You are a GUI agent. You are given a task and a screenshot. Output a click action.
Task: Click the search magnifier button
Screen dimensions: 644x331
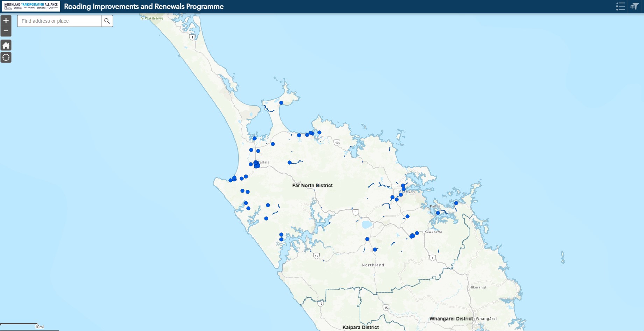pyautogui.click(x=107, y=21)
